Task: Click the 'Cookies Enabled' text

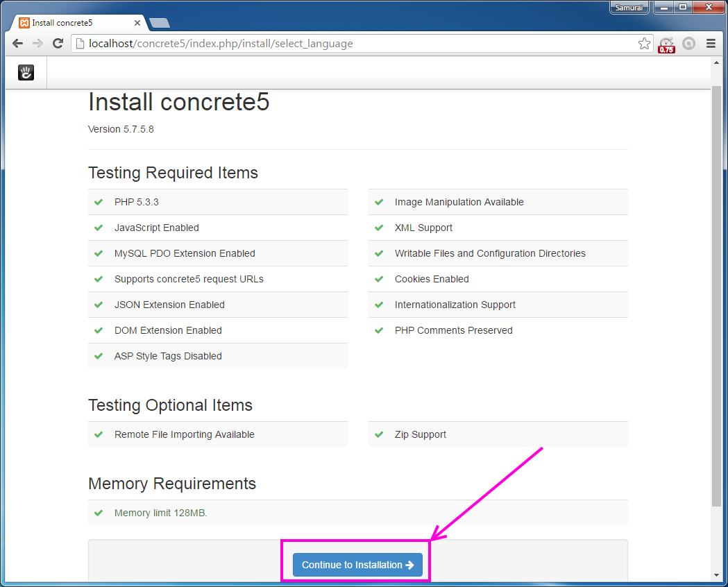Action: pos(432,279)
